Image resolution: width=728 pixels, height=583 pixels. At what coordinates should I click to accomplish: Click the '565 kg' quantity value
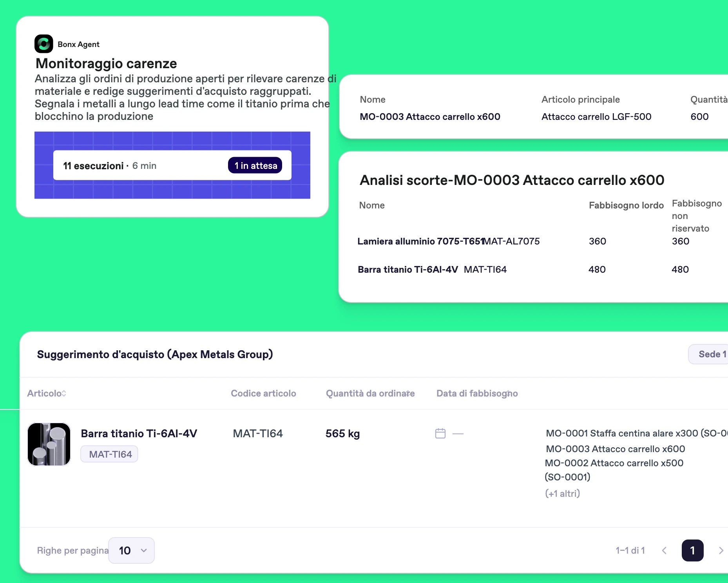point(342,433)
